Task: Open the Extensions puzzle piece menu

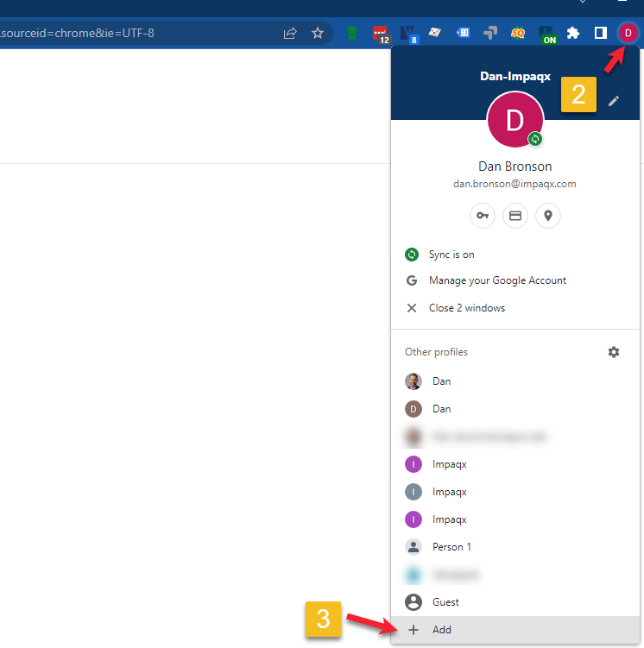Action: click(x=573, y=34)
